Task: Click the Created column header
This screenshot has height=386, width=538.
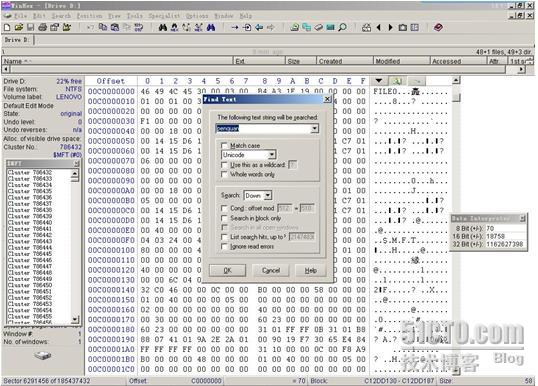Action: (344, 61)
